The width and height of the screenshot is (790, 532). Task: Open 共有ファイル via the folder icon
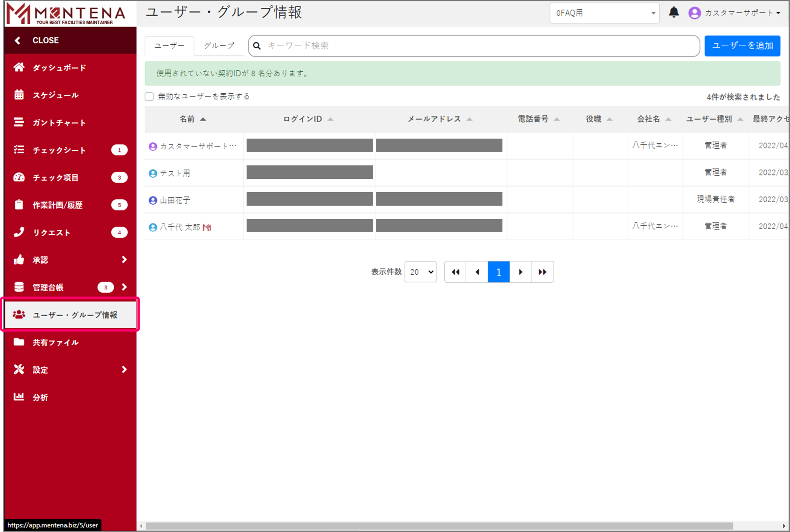(x=19, y=342)
